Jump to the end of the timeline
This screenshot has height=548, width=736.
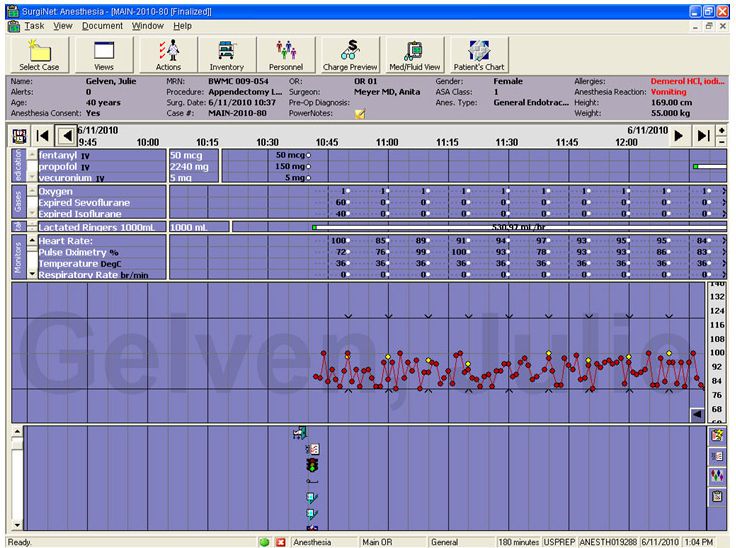703,136
